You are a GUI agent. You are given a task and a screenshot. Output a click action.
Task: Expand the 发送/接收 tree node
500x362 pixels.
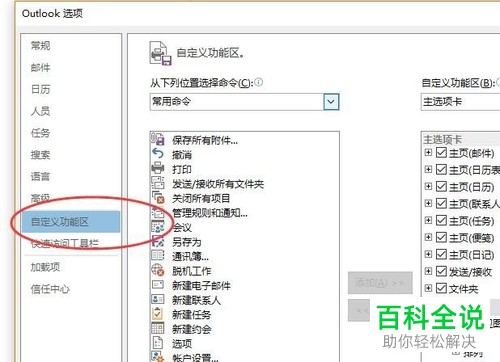point(428,271)
